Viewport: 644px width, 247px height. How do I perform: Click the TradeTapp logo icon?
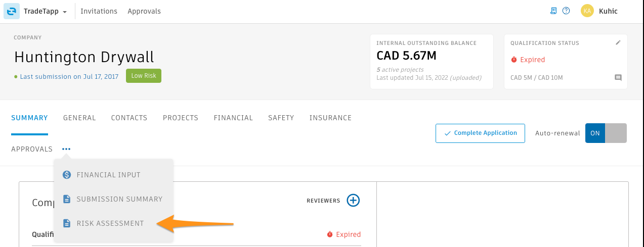[11, 11]
